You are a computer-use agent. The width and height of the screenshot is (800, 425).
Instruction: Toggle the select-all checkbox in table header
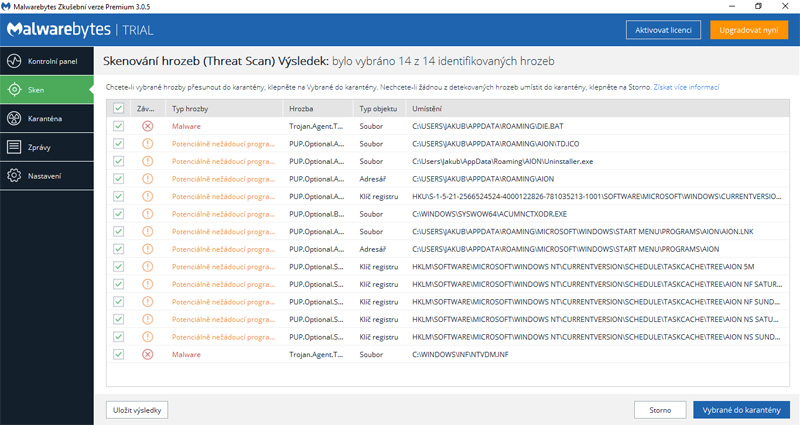pos(118,108)
